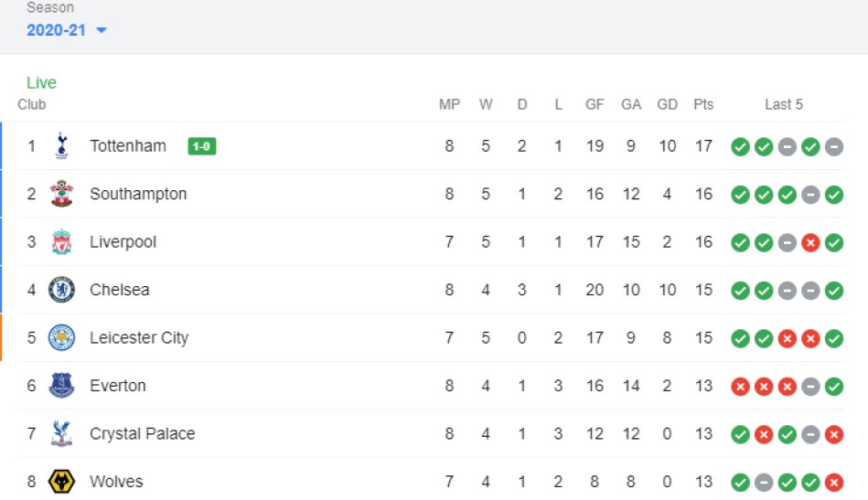868x500 pixels.
Task: Open the Southampton team name link
Action: (x=138, y=194)
